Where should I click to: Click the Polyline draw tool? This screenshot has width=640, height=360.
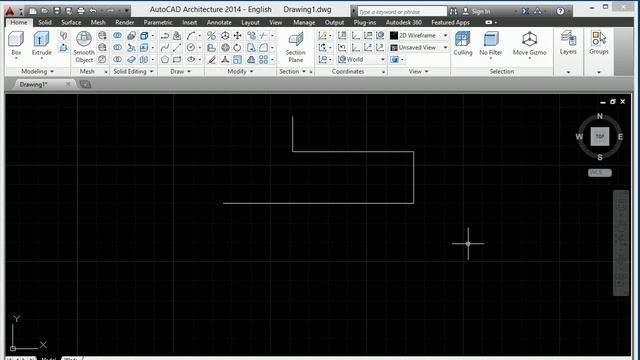point(165,36)
